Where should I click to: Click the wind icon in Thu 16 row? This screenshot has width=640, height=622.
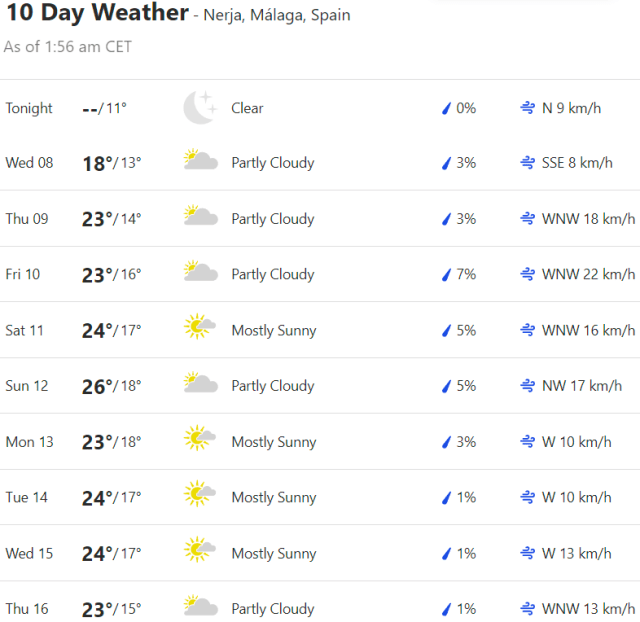point(527,608)
